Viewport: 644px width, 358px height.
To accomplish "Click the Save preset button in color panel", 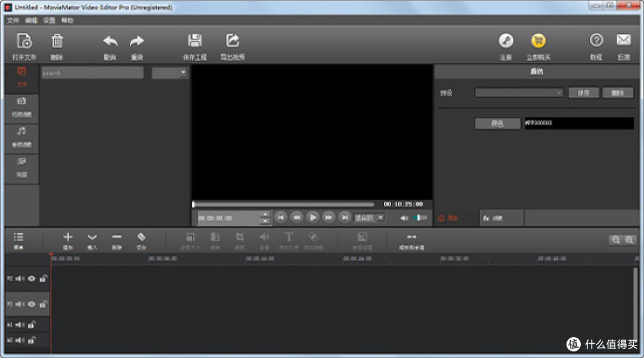I will [583, 93].
